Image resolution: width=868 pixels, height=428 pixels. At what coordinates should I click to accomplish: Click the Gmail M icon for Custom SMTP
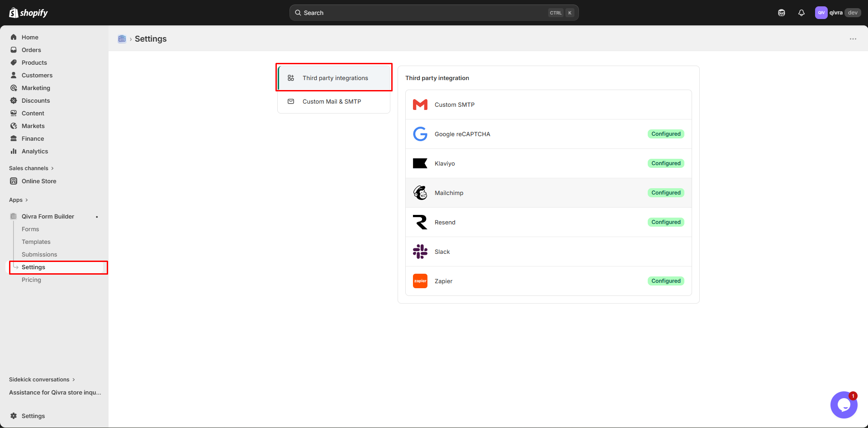coord(420,105)
